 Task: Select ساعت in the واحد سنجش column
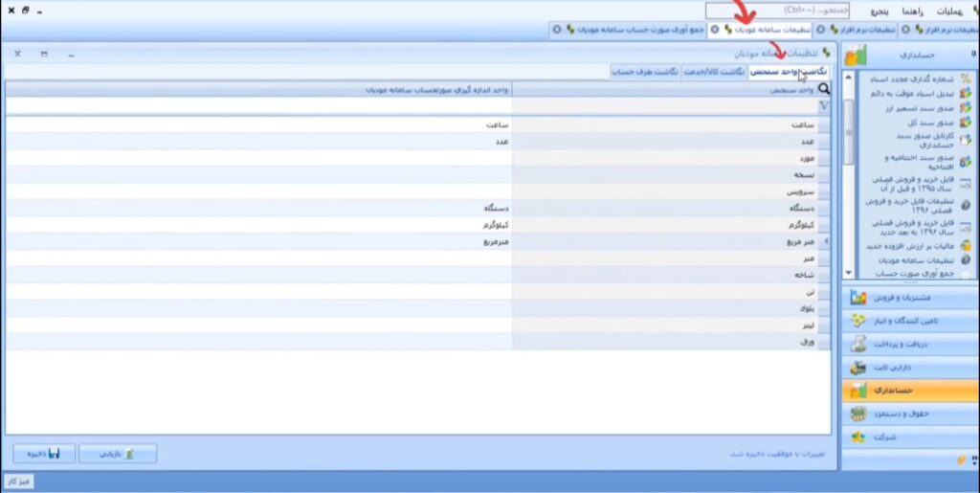(665, 125)
